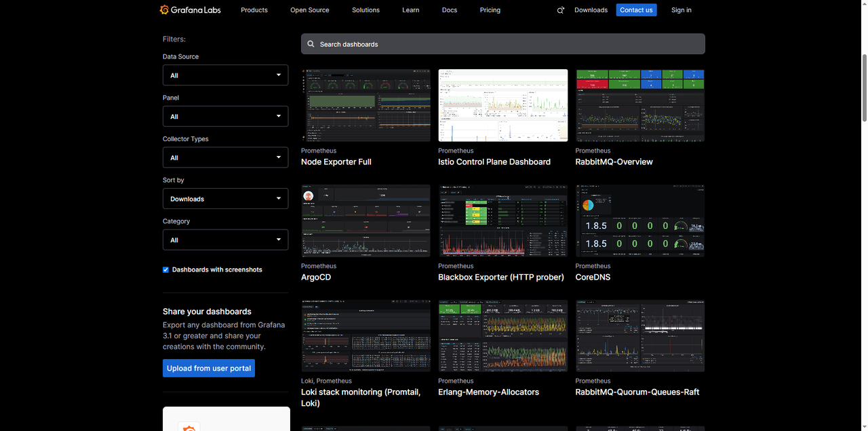The image size is (868, 431).
Task: Open the Solutions menu
Action: (366, 10)
